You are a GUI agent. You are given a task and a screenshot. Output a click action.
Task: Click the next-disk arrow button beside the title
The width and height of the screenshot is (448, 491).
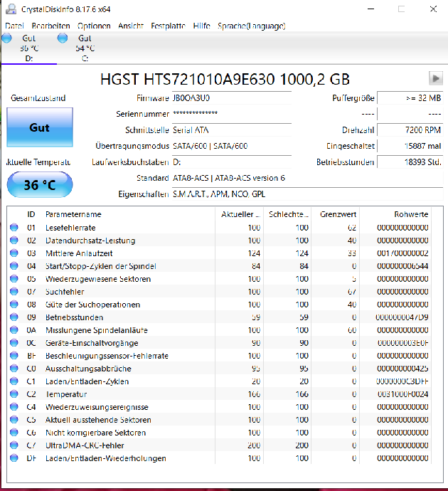pos(435,78)
